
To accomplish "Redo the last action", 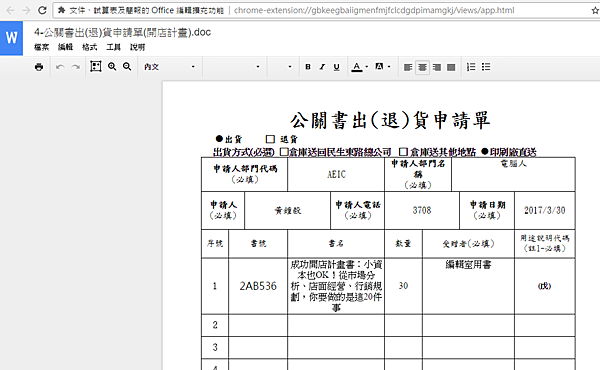I will 75,67.
